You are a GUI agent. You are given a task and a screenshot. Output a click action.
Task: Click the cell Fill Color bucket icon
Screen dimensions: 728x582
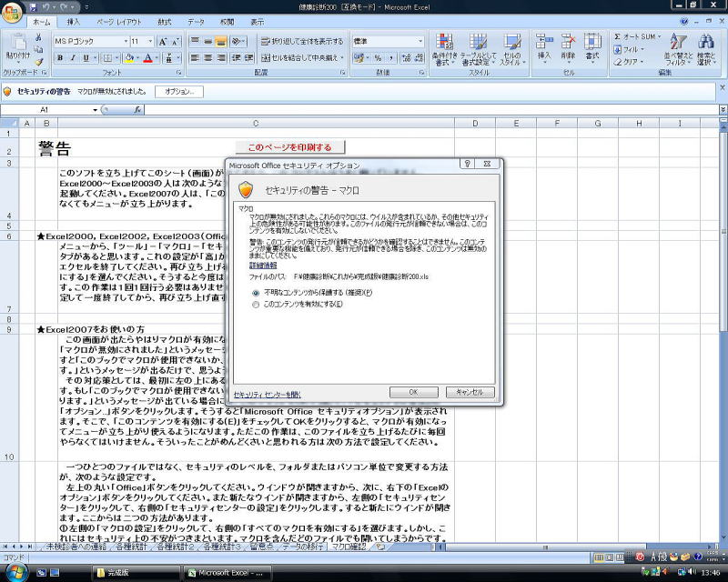129,58
